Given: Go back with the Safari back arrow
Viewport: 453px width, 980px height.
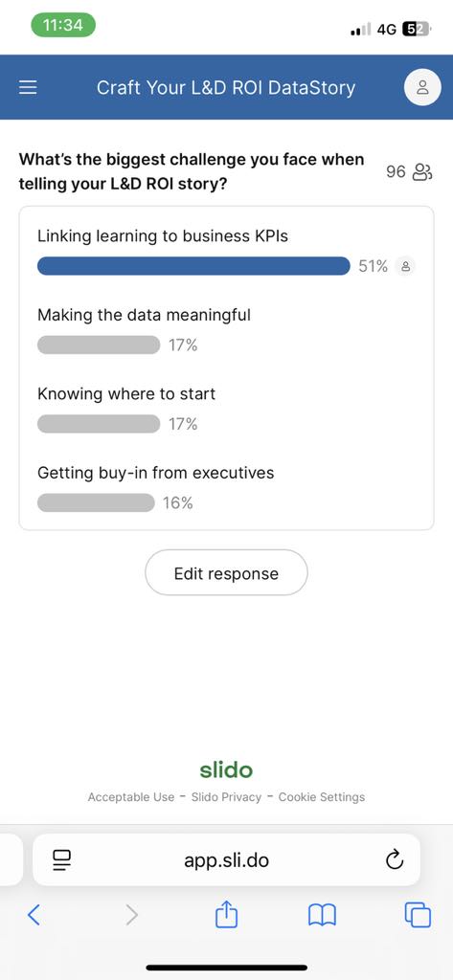Looking at the screenshot, I should [34, 915].
